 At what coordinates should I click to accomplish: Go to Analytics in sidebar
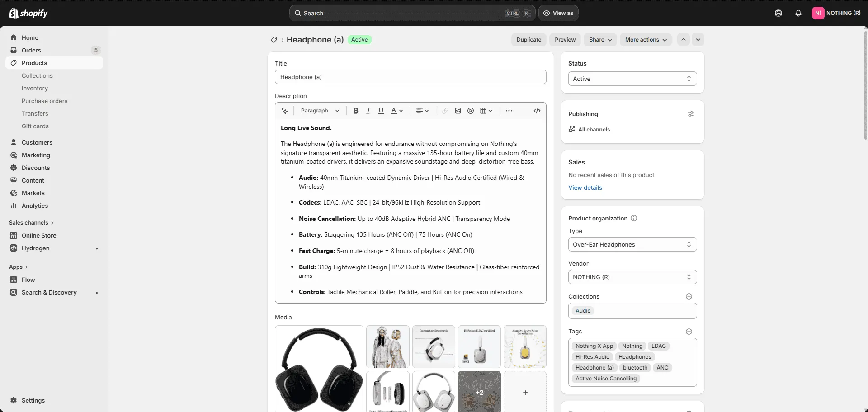[54, 206]
